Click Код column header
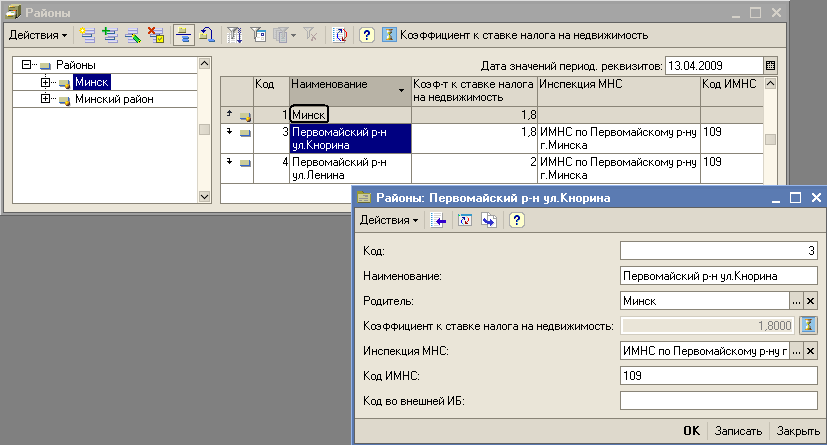 [271, 91]
